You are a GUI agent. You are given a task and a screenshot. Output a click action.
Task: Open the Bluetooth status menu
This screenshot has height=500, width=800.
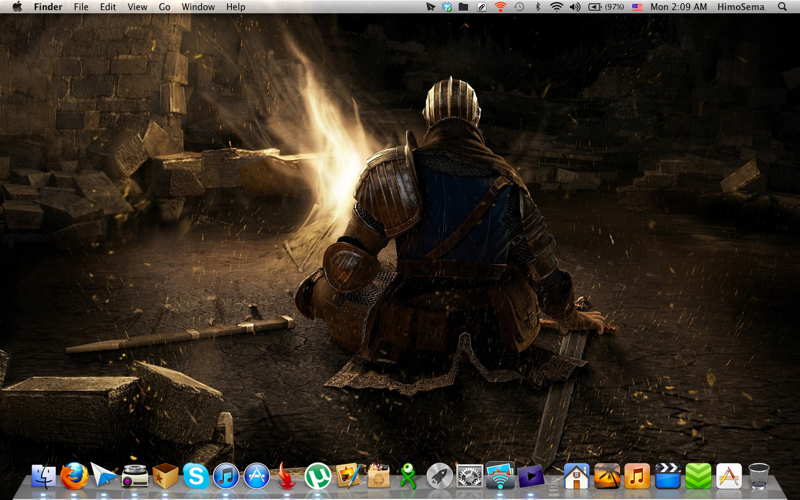pos(537,7)
